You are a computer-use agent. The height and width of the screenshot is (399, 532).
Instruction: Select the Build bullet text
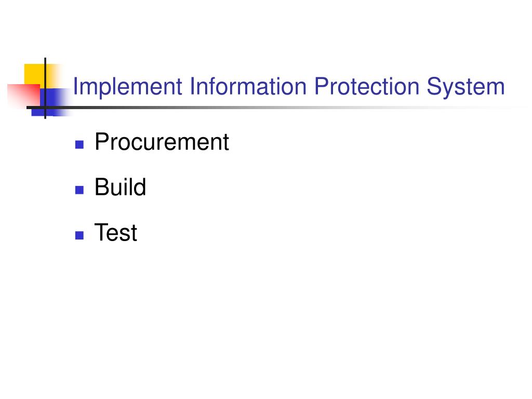pyautogui.click(x=120, y=187)
